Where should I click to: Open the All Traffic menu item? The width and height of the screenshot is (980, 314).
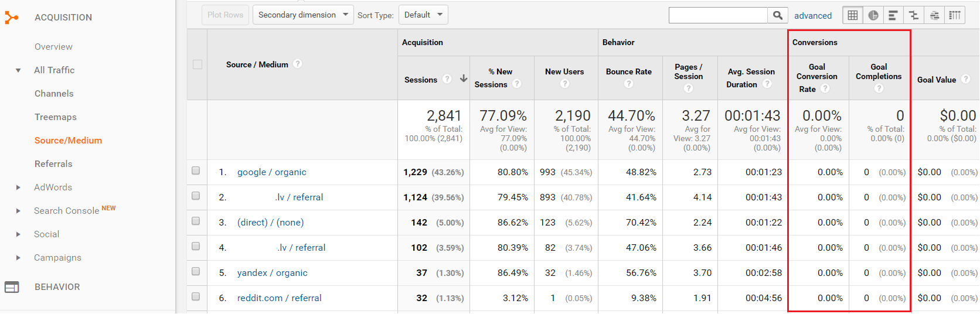coord(55,70)
